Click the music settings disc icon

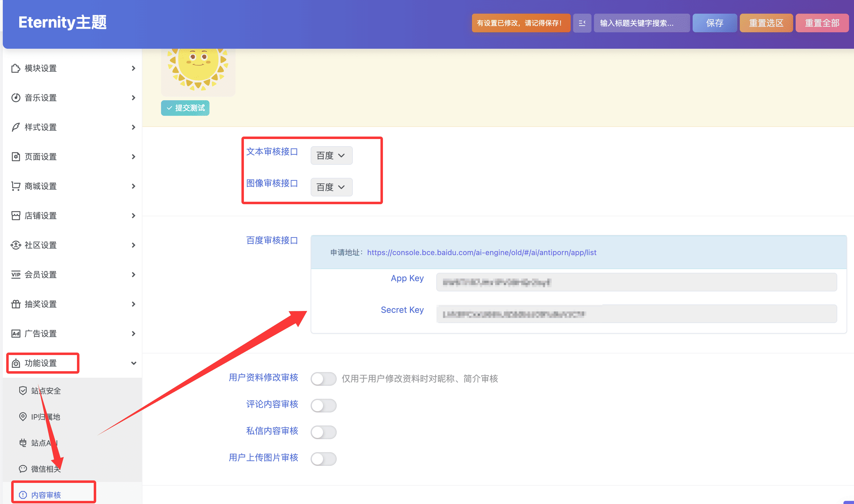16,98
